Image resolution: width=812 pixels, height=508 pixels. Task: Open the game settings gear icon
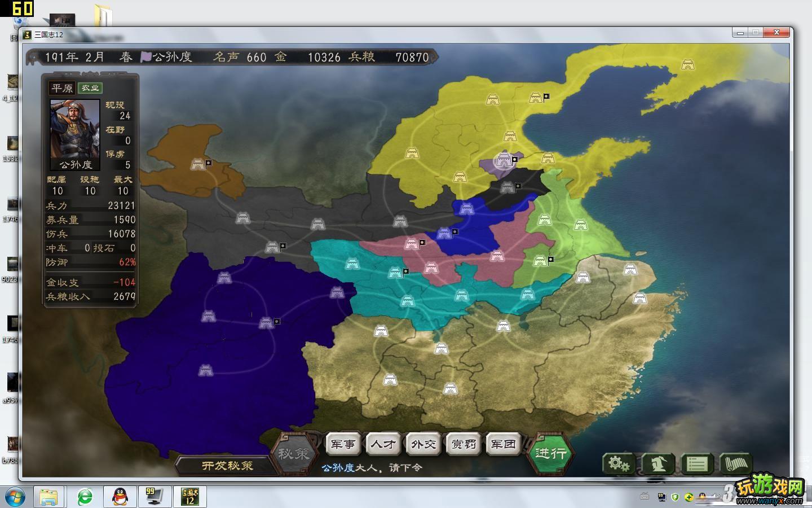click(x=619, y=464)
